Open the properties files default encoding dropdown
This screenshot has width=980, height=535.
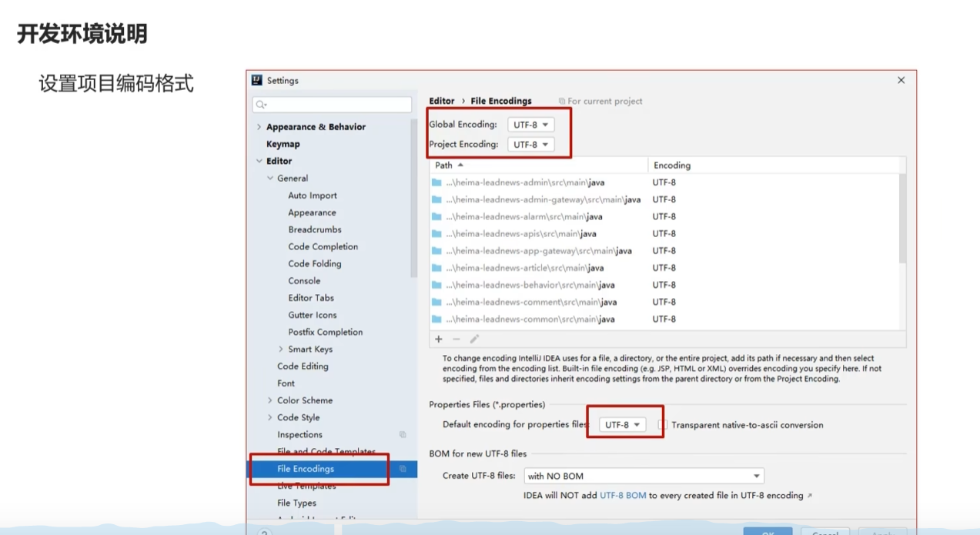623,425
